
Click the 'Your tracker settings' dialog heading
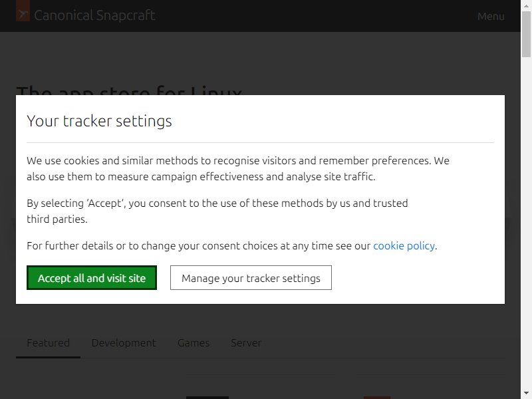pyautogui.click(x=99, y=121)
